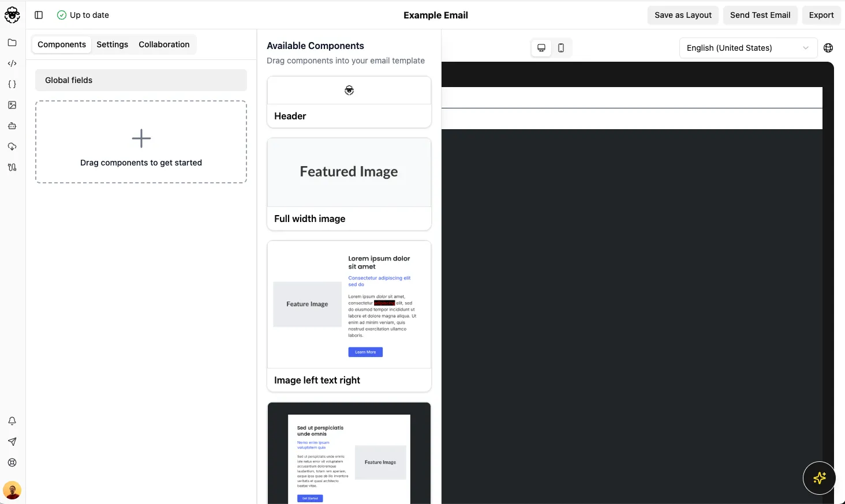Click the curly braces icon in the sidebar
The height and width of the screenshot is (504, 845).
[12, 84]
